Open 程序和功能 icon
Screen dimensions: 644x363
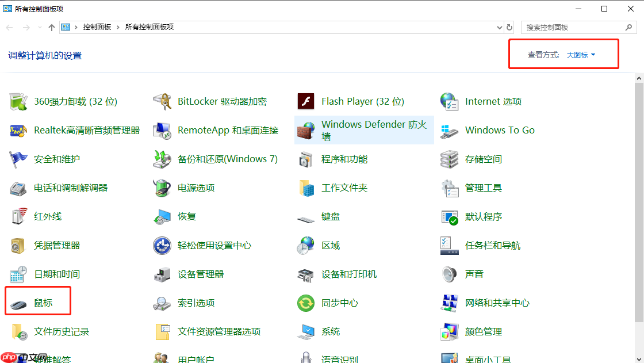(x=305, y=159)
